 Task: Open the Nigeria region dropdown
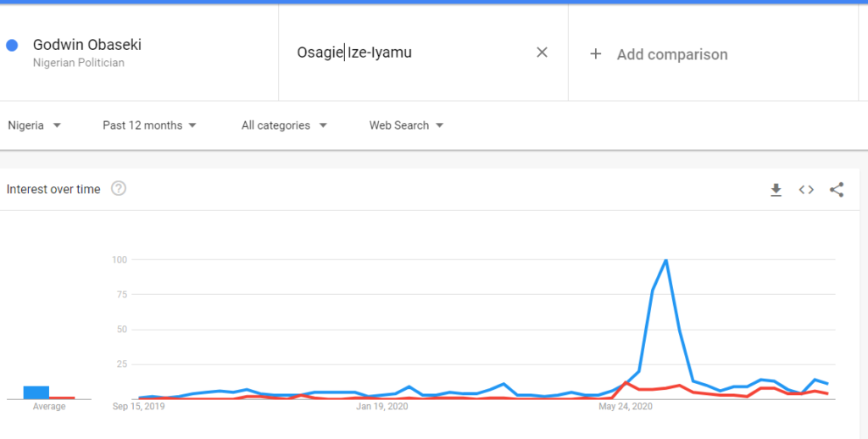tap(34, 125)
